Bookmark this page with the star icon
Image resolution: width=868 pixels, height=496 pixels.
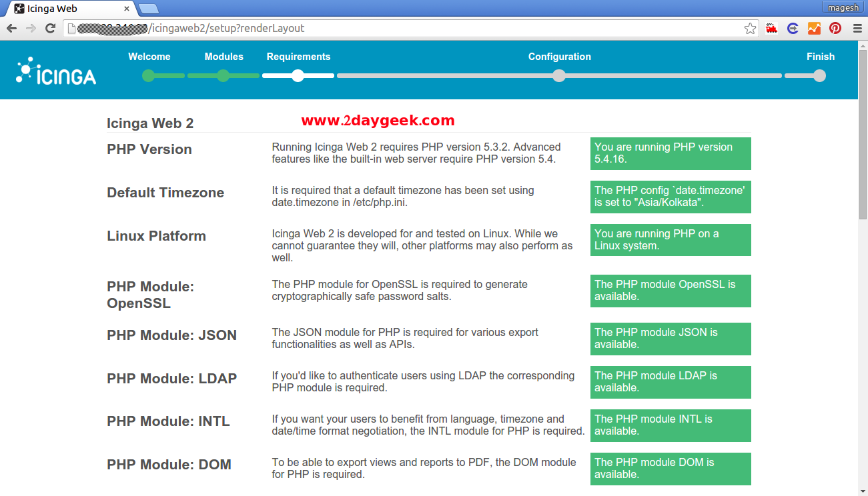click(751, 29)
